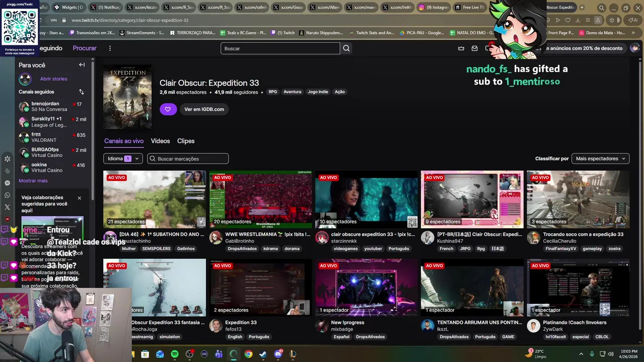Open frttt VALORANT channel in sidebar
Image resolution: width=644 pixels, height=362 pixels.
[x=52, y=137]
